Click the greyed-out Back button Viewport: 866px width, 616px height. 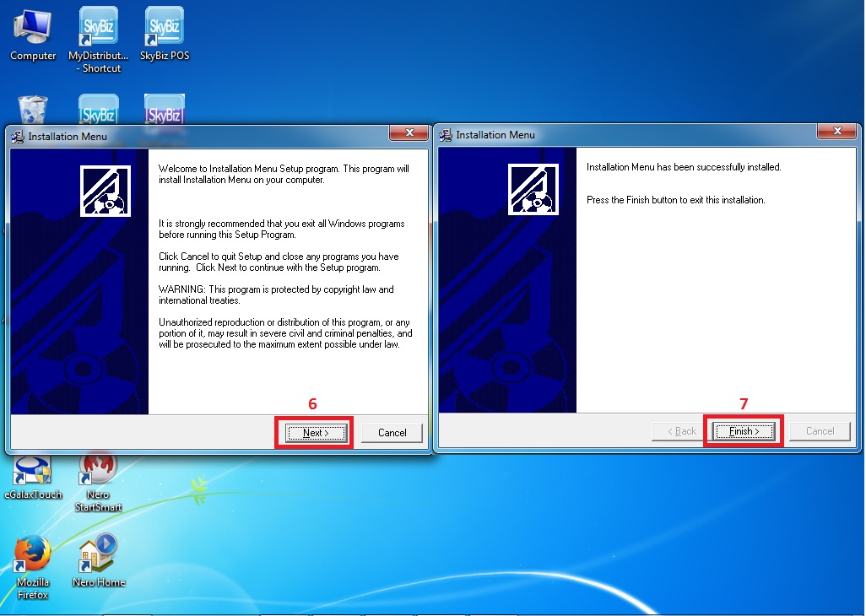[681, 431]
